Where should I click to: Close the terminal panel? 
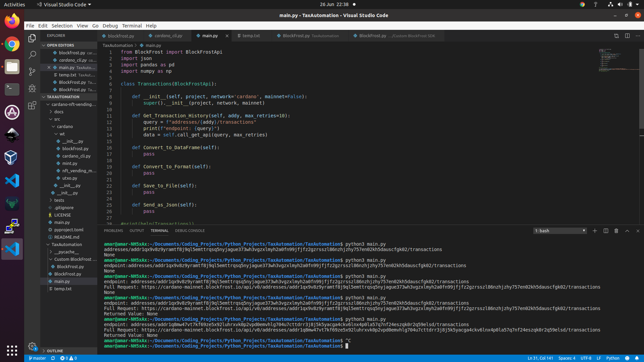click(x=638, y=231)
